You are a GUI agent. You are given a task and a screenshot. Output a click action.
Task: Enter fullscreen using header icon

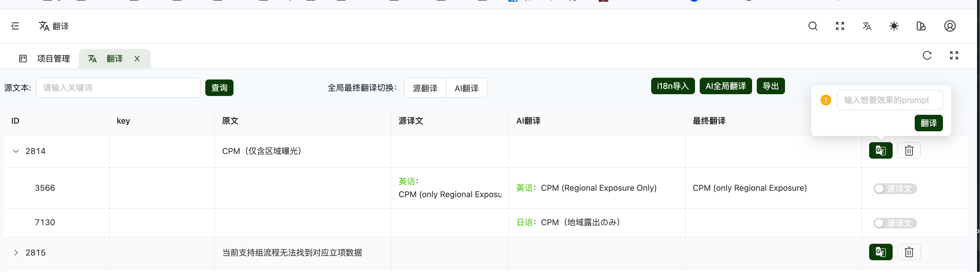point(840,26)
